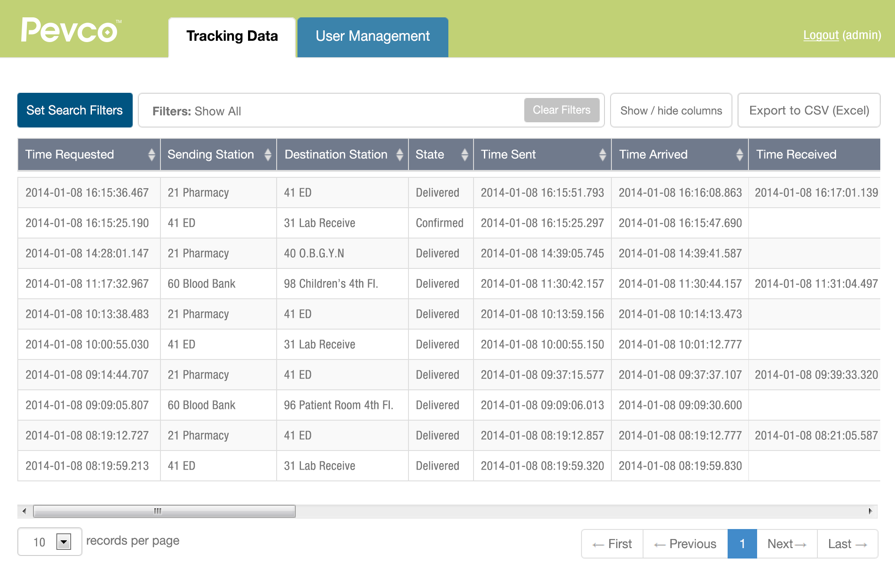This screenshot has height=588, width=895.
Task: Click scrollbar left arrow
Action: 24,511
